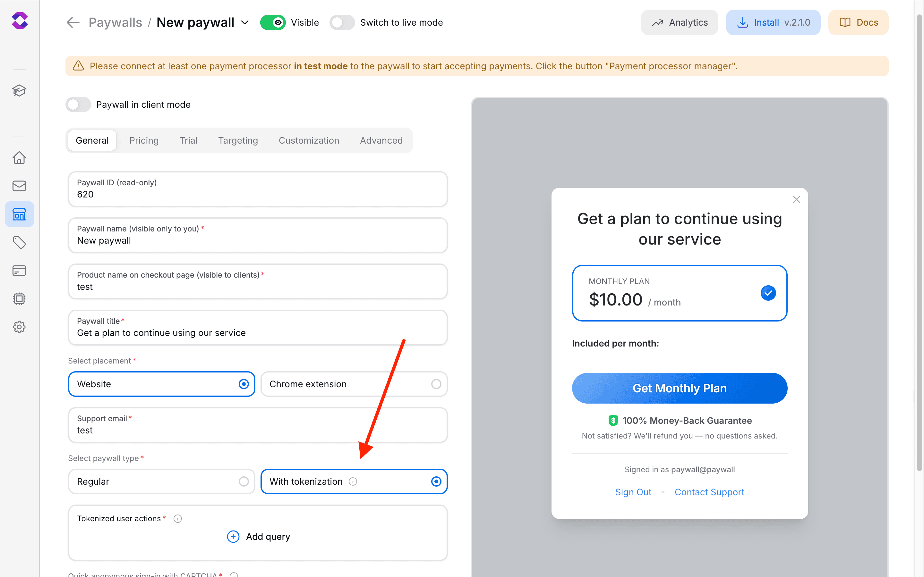Open the Email section in the sidebar
924x577 pixels.
pos(19,186)
